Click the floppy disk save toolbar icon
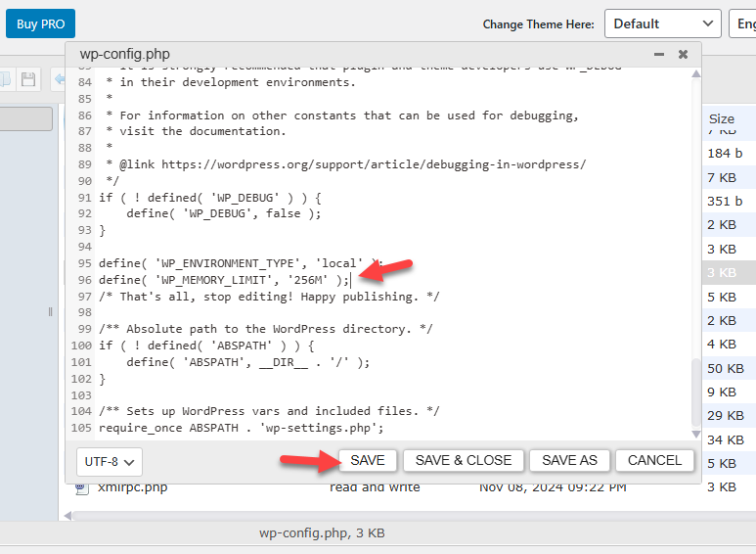The width and height of the screenshot is (756, 554). [x=28, y=79]
